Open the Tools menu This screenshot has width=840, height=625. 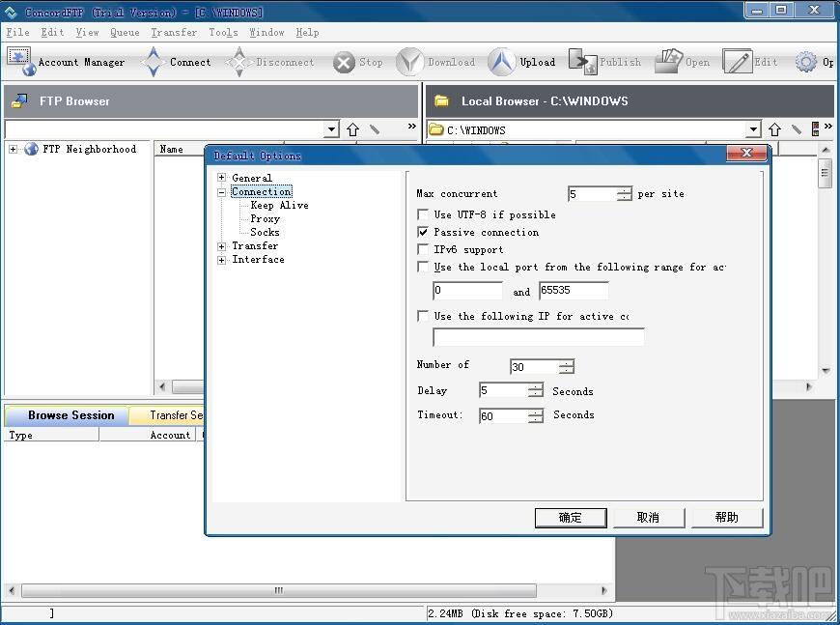click(223, 32)
